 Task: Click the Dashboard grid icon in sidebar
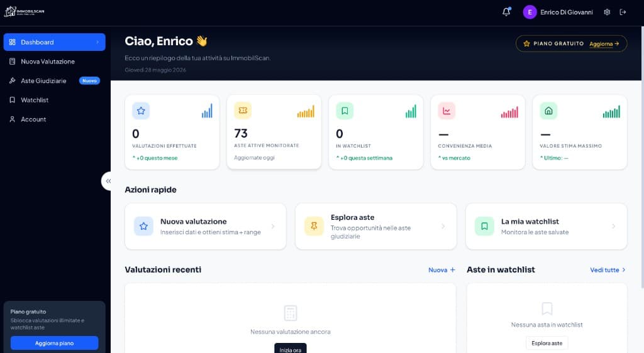13,42
